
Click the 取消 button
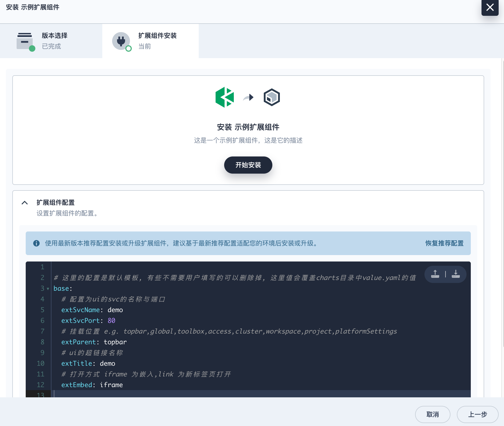(x=433, y=414)
